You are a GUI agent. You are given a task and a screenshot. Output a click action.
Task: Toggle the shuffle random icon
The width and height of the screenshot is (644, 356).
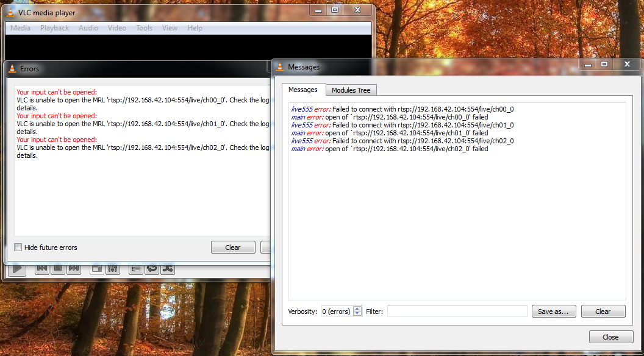coord(168,268)
